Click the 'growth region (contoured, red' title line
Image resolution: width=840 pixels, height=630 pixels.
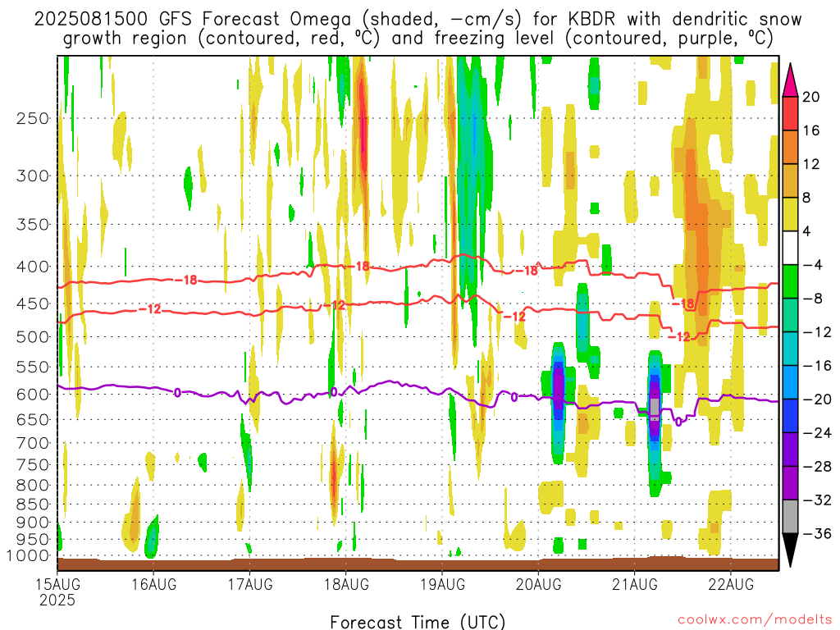pyautogui.click(x=418, y=39)
